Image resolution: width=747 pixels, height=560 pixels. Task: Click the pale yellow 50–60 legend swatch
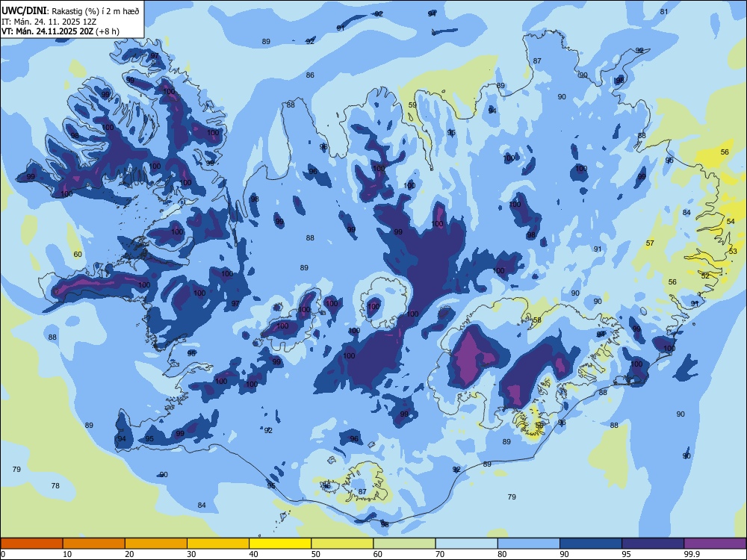pos(343,544)
